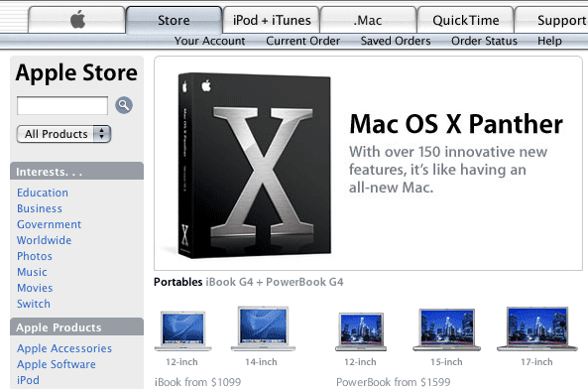Select the 15-inch PowerBook laptop image
Image resolution: width=588 pixels, height=389 pixels.
[446, 329]
